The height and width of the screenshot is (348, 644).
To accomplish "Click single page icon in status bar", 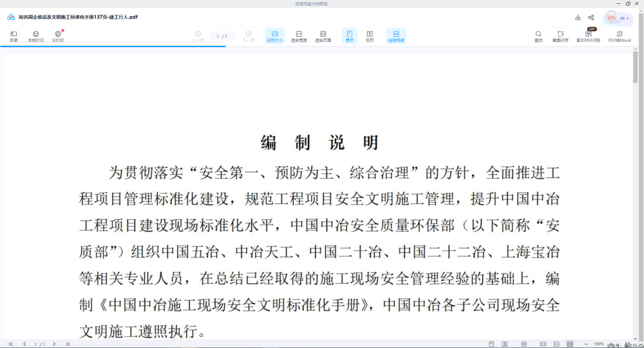I will click(x=491, y=344).
